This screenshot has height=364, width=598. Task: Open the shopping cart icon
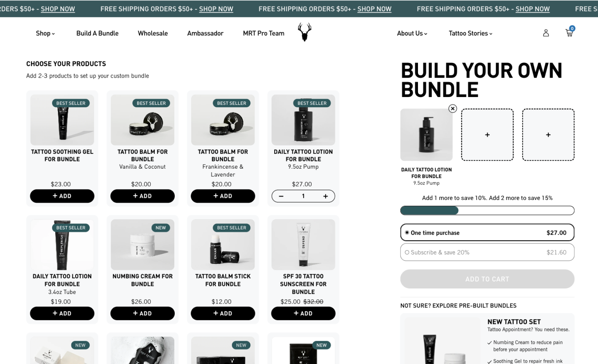(x=570, y=32)
